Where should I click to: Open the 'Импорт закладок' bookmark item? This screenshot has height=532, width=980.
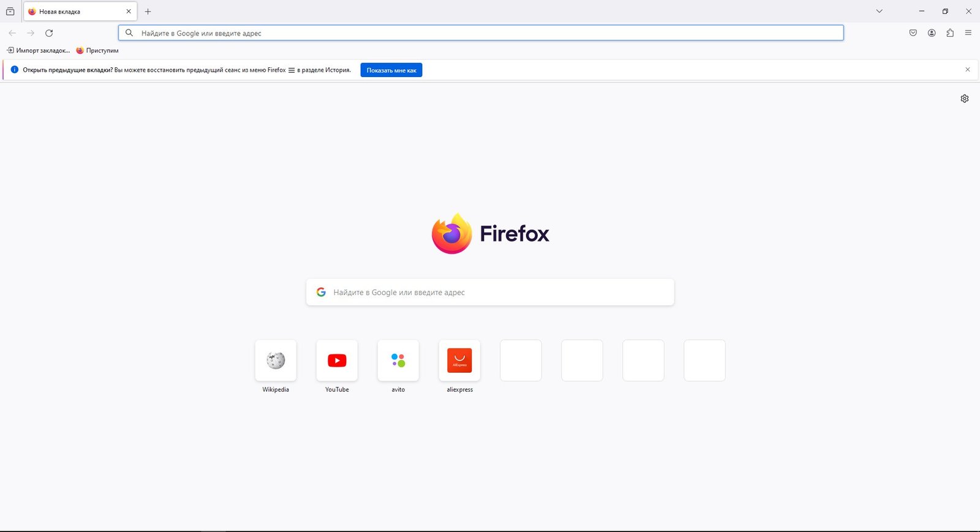[x=39, y=50]
